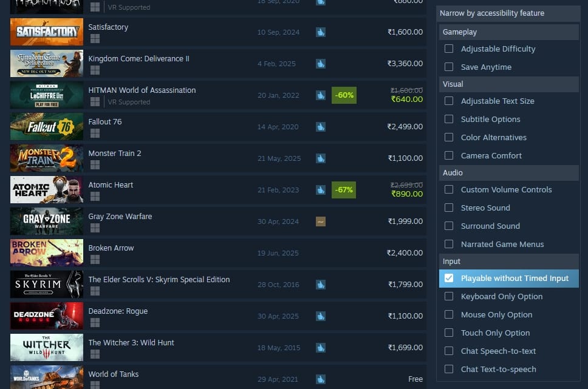The image size is (588, 389).
Task: Enable the Adjustable Difficulty filter
Action: pyautogui.click(x=449, y=49)
